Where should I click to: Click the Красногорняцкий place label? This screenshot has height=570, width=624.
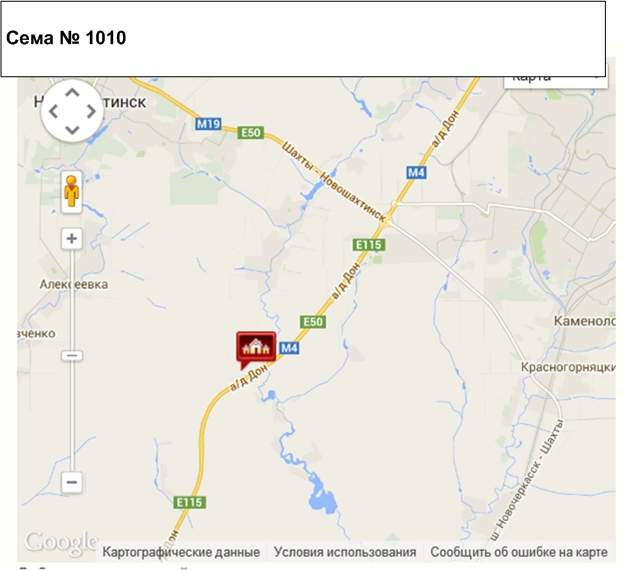point(568,367)
